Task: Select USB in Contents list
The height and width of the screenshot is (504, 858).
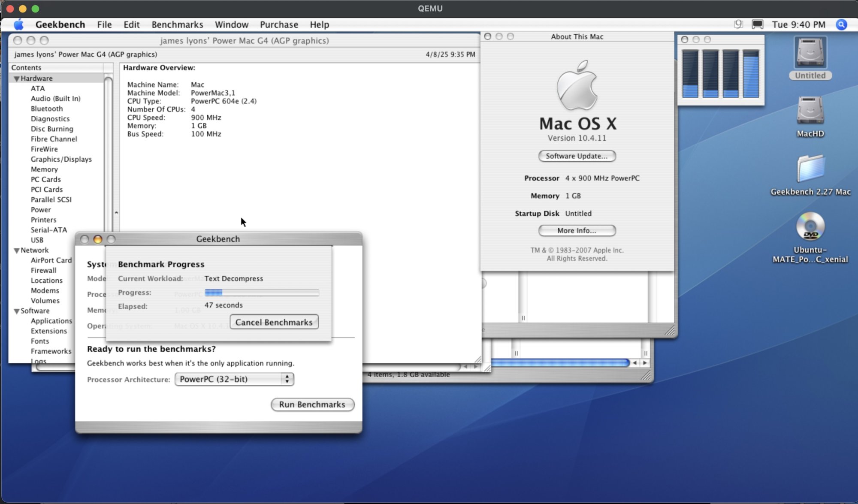Action: coord(37,240)
